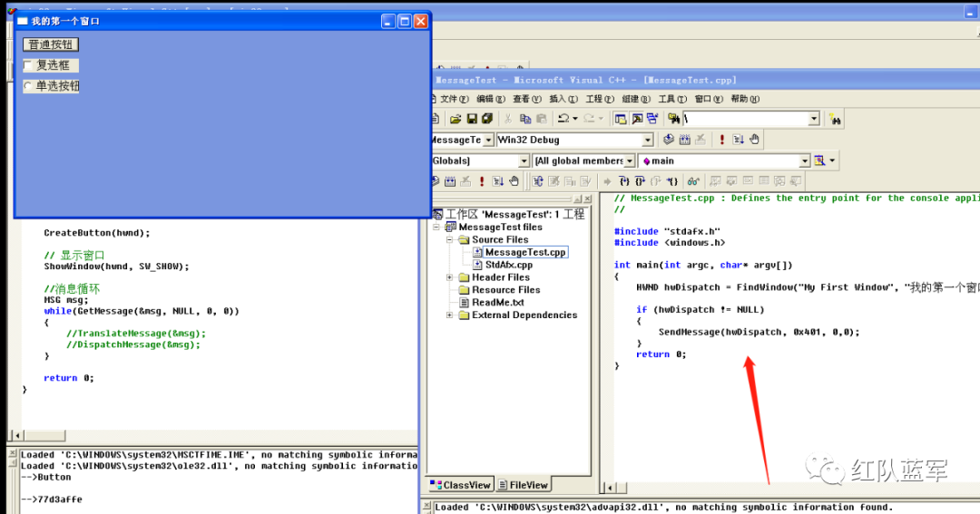Open the Window List icon
Viewport: 980px width, 514px height.
(x=652, y=119)
